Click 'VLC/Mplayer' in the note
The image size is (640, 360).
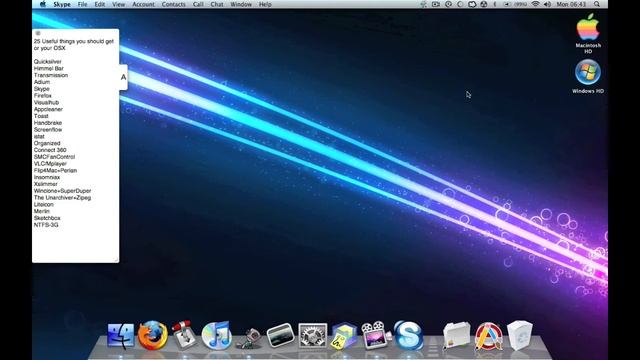coord(50,164)
